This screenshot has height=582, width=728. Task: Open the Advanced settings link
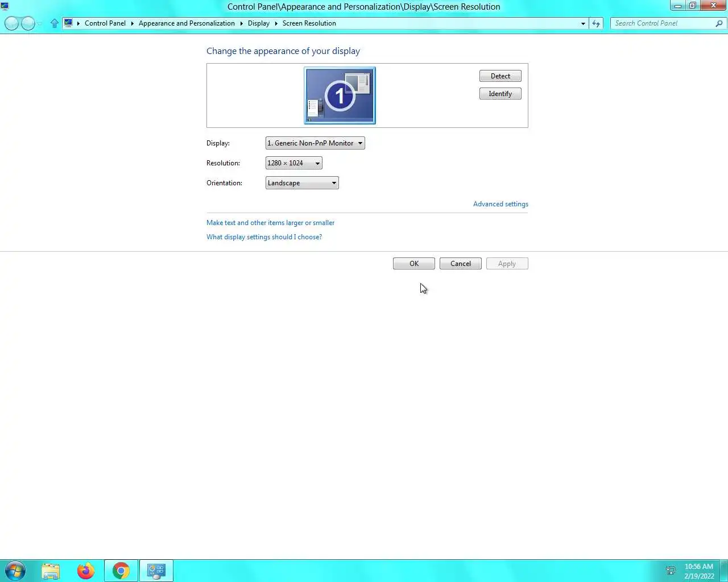click(x=500, y=204)
